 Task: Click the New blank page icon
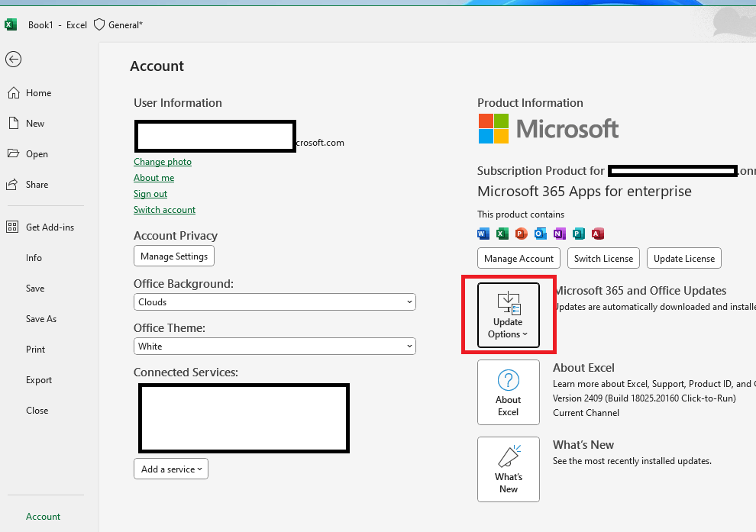(14, 124)
